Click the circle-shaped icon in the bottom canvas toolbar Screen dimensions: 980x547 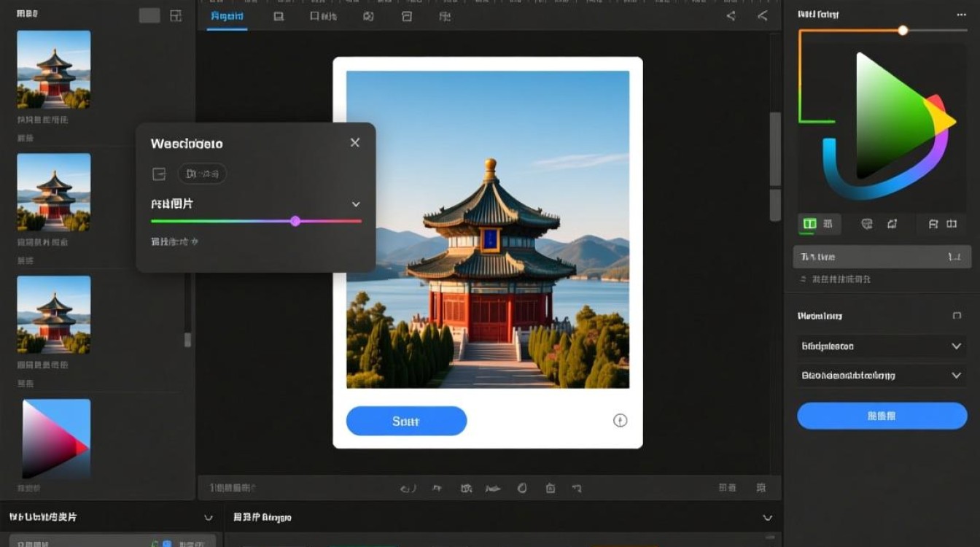(522, 488)
